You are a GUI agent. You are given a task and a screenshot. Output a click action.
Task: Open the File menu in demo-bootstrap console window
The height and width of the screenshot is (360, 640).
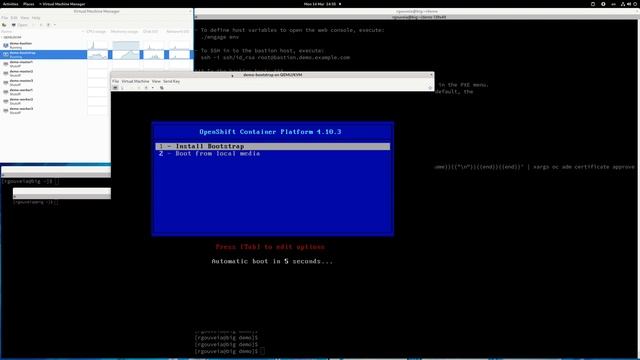pyautogui.click(x=116, y=81)
